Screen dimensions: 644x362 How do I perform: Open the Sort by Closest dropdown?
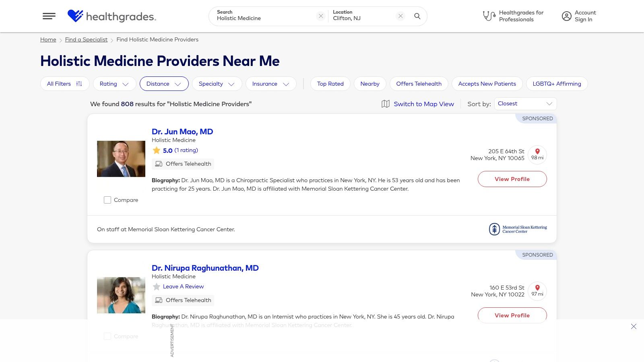coord(525,104)
